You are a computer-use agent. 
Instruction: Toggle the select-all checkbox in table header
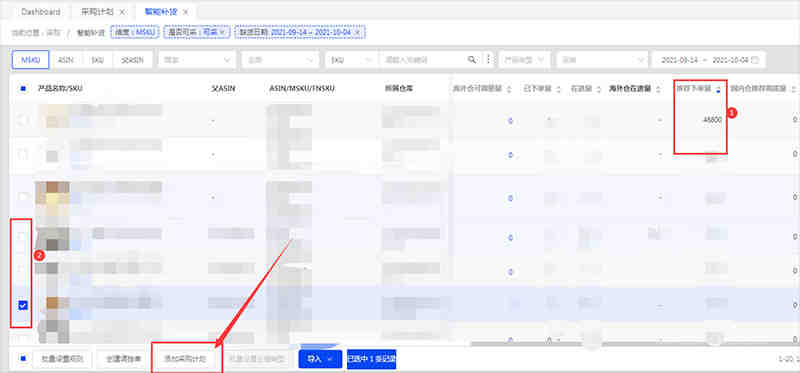coord(23,88)
